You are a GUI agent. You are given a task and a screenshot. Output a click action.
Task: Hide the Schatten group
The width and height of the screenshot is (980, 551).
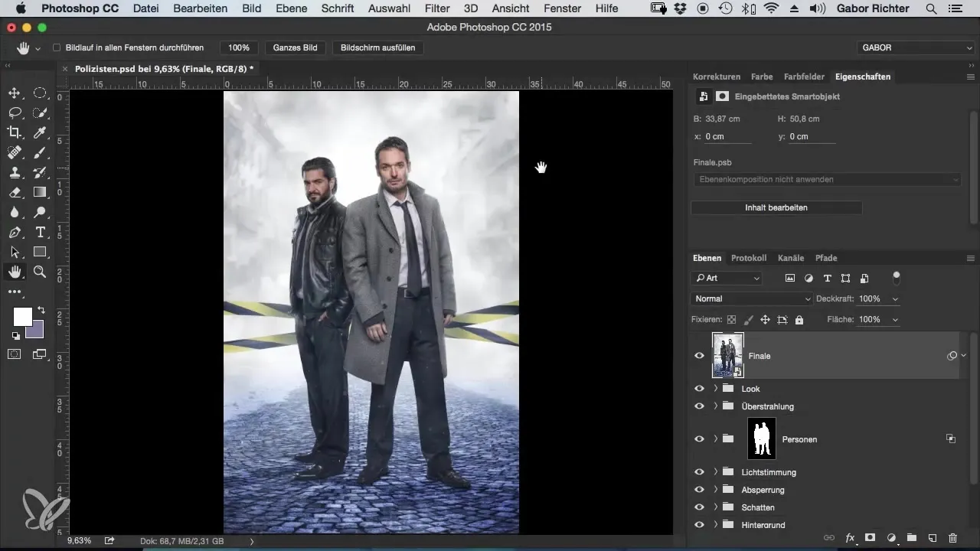[x=699, y=507]
